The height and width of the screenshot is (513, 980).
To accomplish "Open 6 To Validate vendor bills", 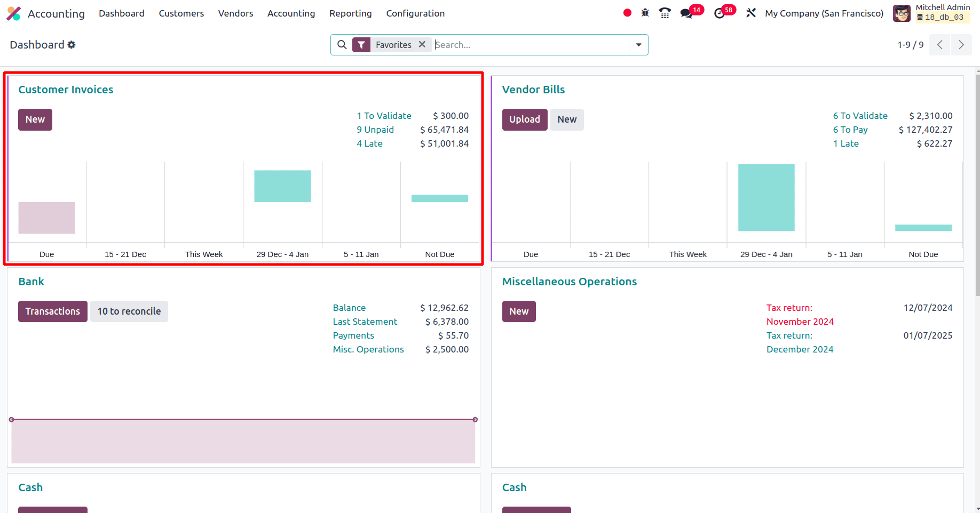I will pos(860,116).
